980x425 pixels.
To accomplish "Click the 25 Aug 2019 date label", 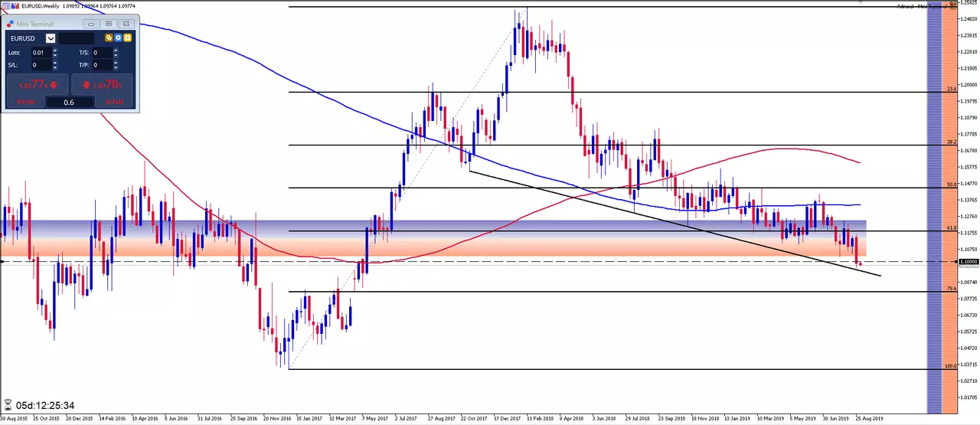I will coord(869,419).
